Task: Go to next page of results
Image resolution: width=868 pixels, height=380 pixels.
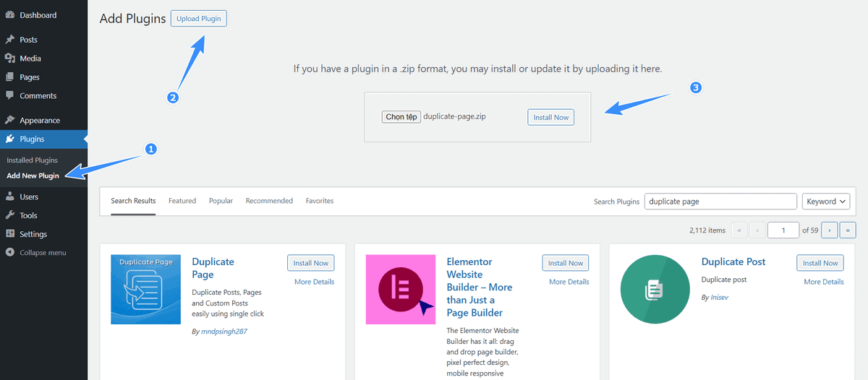Action: (x=829, y=230)
